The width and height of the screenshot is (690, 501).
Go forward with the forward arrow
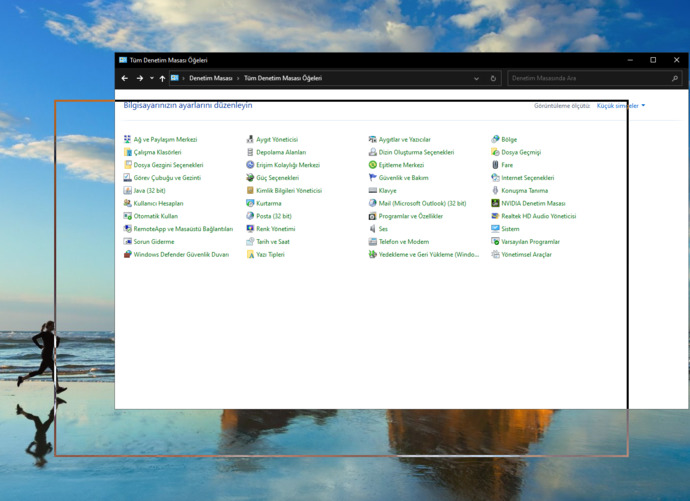pyautogui.click(x=139, y=78)
